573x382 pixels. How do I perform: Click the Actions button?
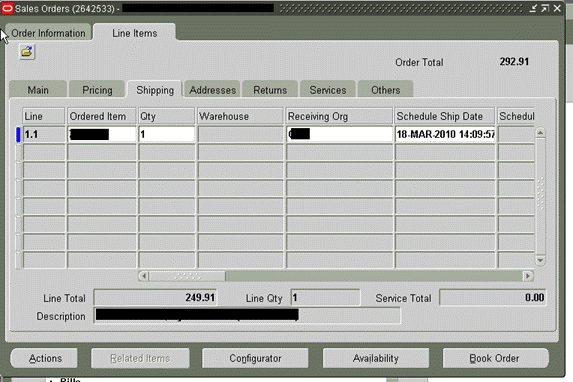coord(44,358)
